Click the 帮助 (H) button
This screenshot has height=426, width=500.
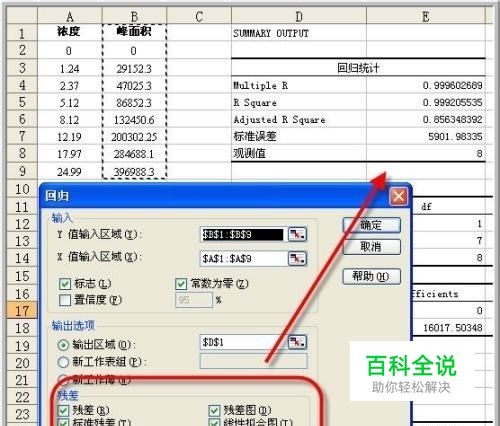tap(372, 276)
